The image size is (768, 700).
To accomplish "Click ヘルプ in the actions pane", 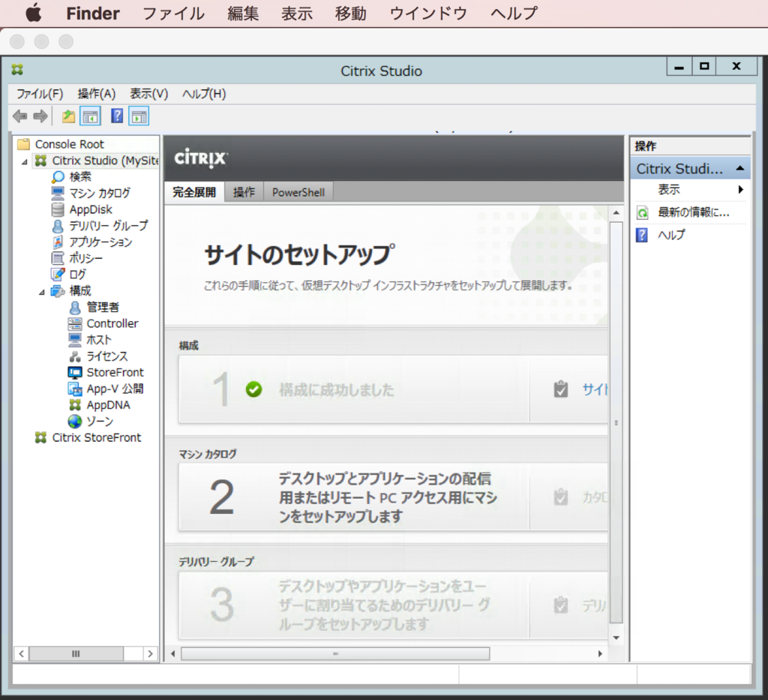I will 671,235.
